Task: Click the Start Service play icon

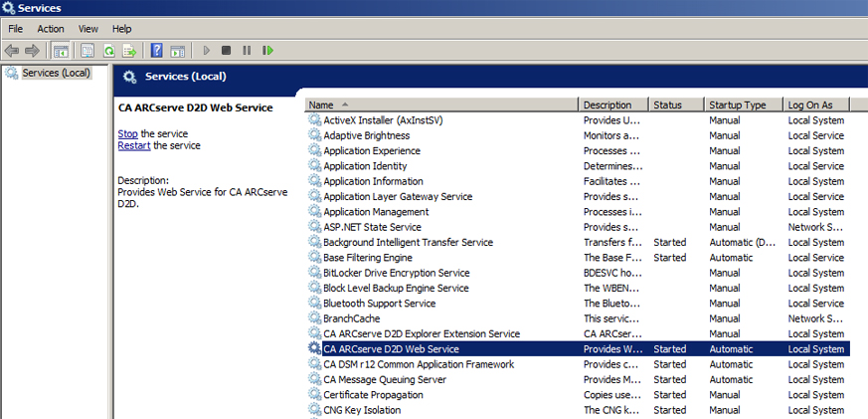Action: tap(207, 51)
